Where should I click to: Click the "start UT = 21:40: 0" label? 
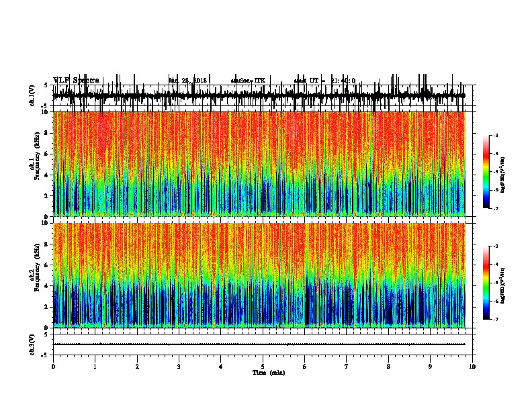point(324,81)
